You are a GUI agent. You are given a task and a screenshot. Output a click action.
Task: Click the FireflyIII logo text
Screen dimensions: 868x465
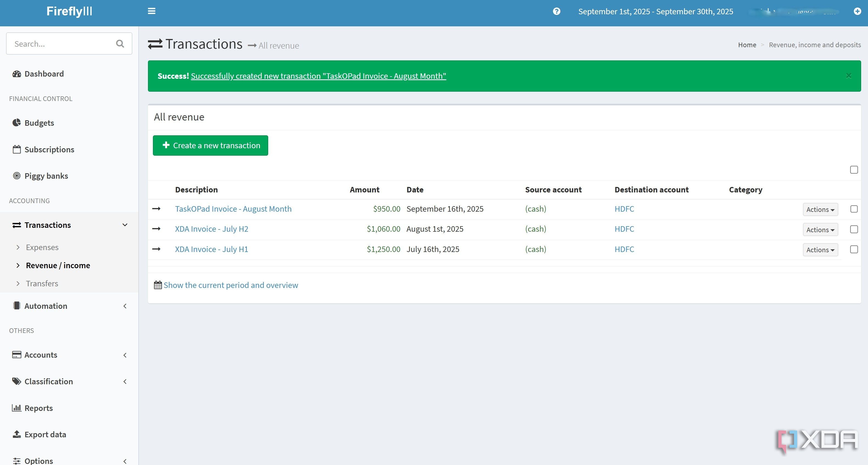coord(69,11)
